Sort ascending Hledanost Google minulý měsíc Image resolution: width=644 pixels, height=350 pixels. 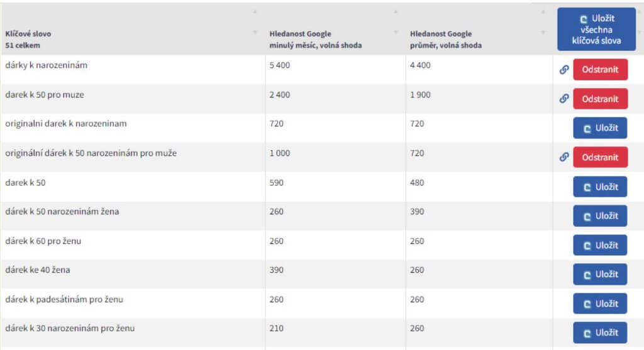(396, 11)
